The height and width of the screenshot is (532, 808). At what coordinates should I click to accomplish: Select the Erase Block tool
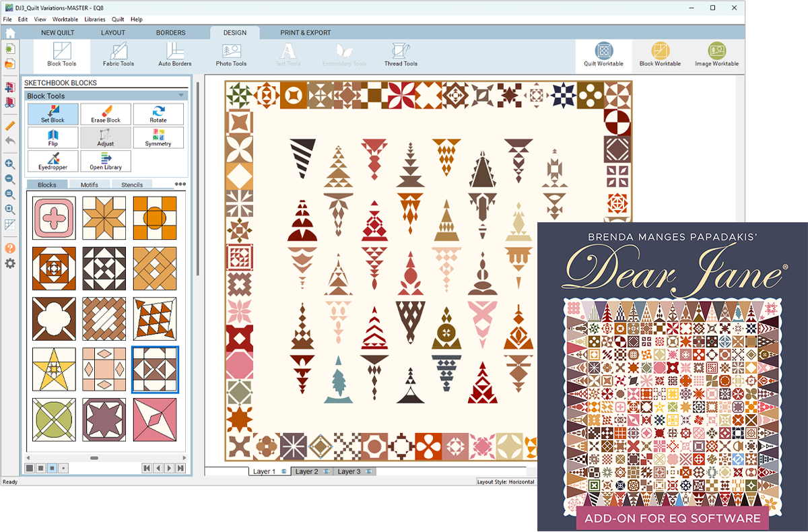pos(106,114)
